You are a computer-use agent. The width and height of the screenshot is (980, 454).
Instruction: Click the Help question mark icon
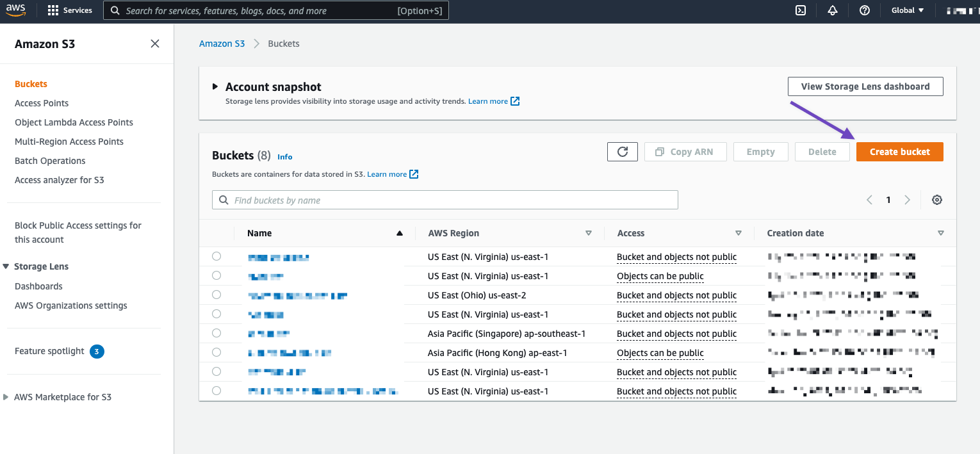864,10
